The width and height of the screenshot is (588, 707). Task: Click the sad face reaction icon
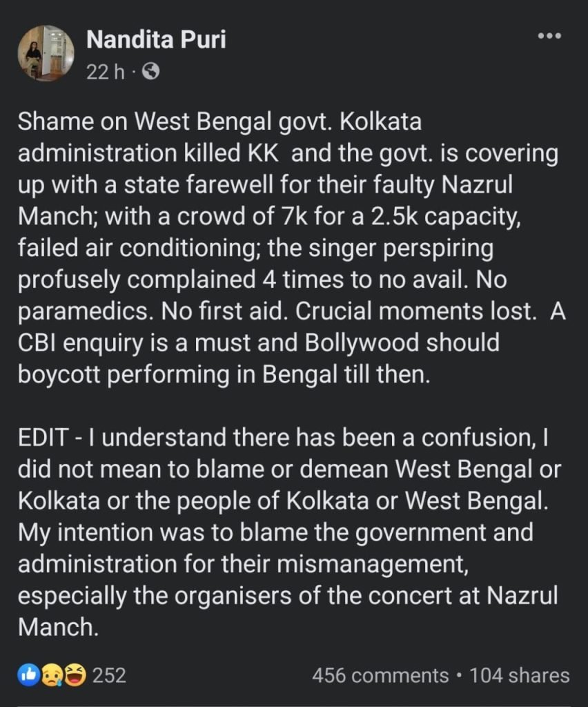(x=53, y=675)
